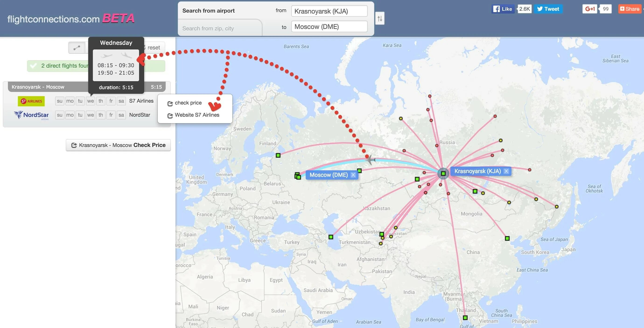Select the 08:15 - 09:30 flight time
The image size is (644, 328).
(x=115, y=65)
